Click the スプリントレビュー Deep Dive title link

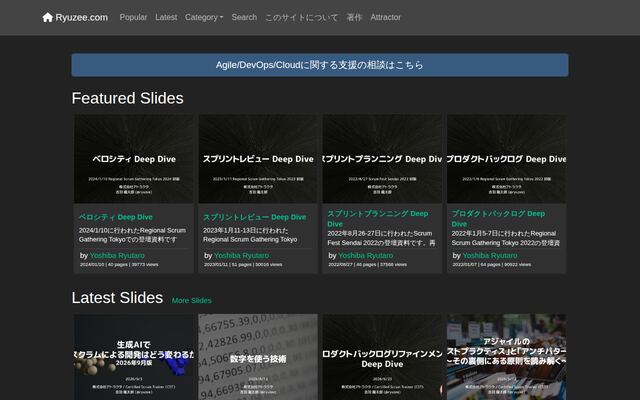254,217
